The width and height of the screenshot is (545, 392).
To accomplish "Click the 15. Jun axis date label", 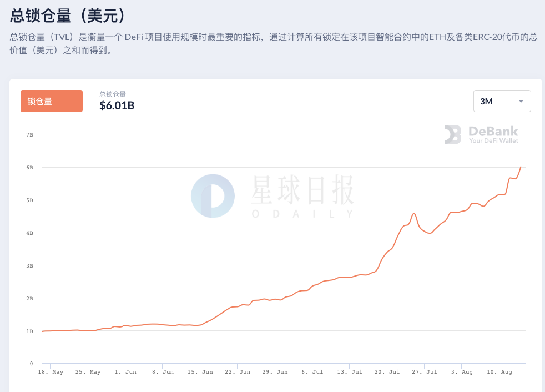I will pos(200,372).
